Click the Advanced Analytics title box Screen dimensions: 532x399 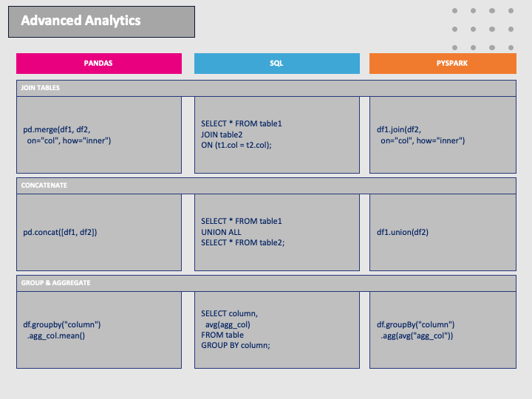pyautogui.click(x=101, y=21)
